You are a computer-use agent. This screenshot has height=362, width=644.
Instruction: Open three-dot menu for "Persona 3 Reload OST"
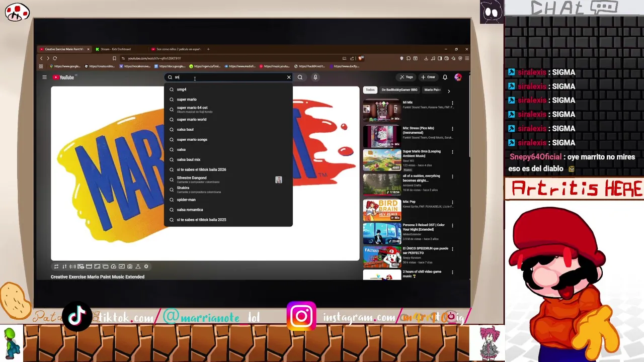point(452,226)
